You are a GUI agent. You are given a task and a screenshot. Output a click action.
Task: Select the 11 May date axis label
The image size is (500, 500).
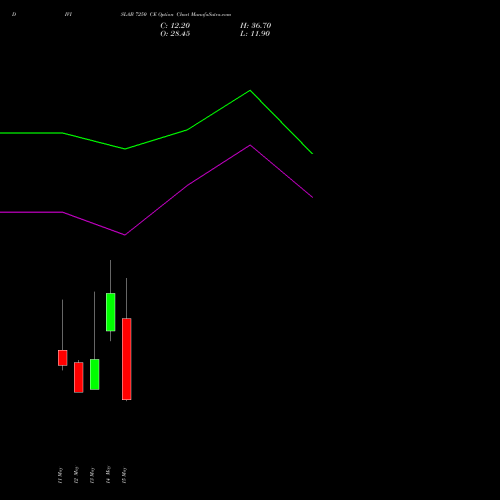coord(60,475)
